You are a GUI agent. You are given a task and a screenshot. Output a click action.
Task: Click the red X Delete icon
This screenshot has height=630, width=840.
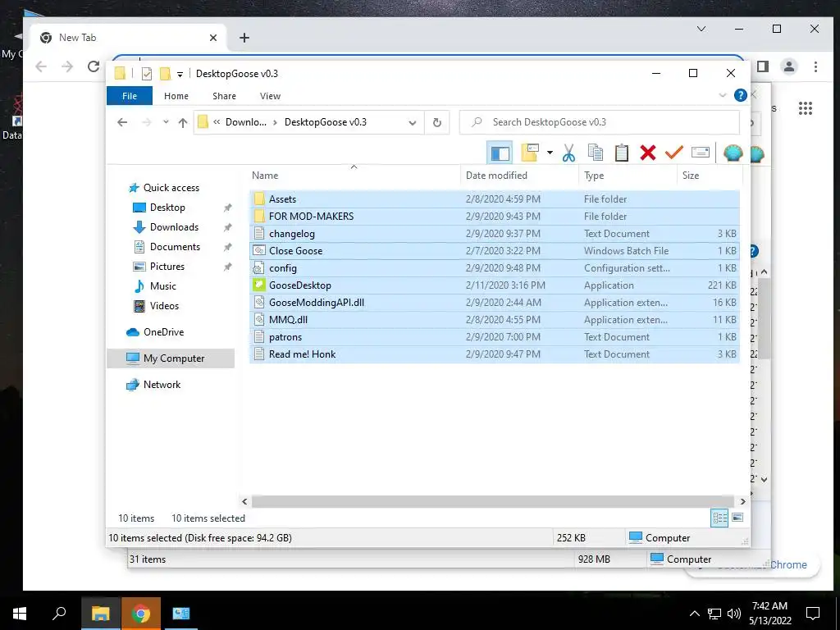(648, 153)
